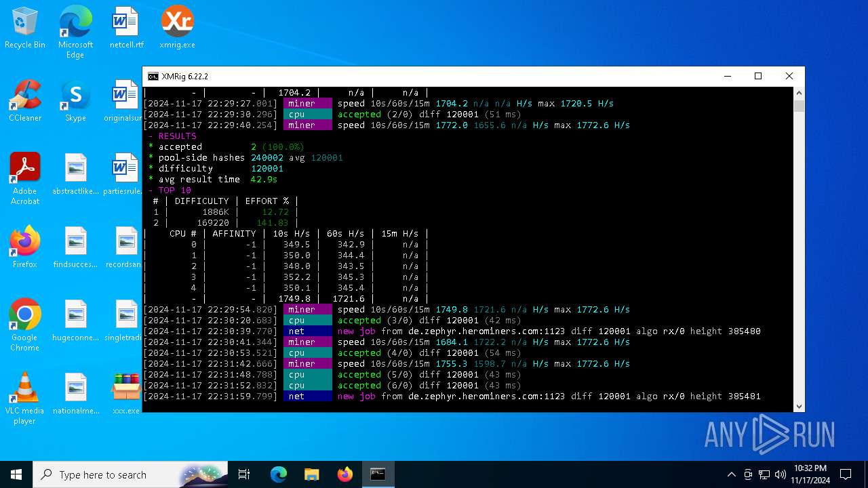The image size is (868, 488).
Task: Open the notification center
Action: coord(846,474)
